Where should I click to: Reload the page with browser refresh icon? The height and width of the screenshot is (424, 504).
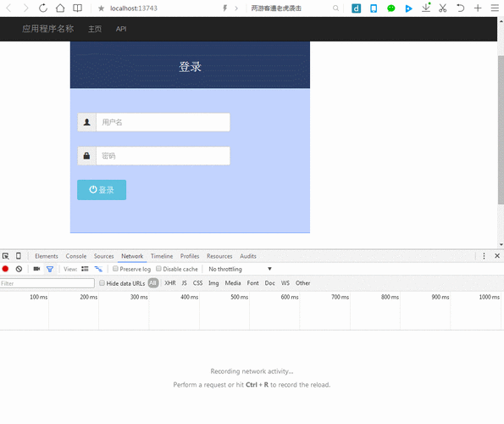pos(43,8)
